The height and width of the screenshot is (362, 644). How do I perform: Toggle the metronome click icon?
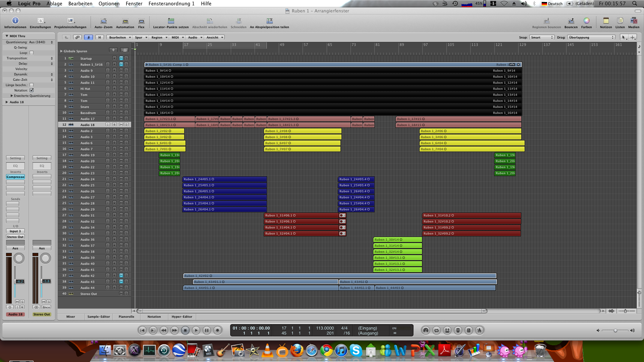479,330
